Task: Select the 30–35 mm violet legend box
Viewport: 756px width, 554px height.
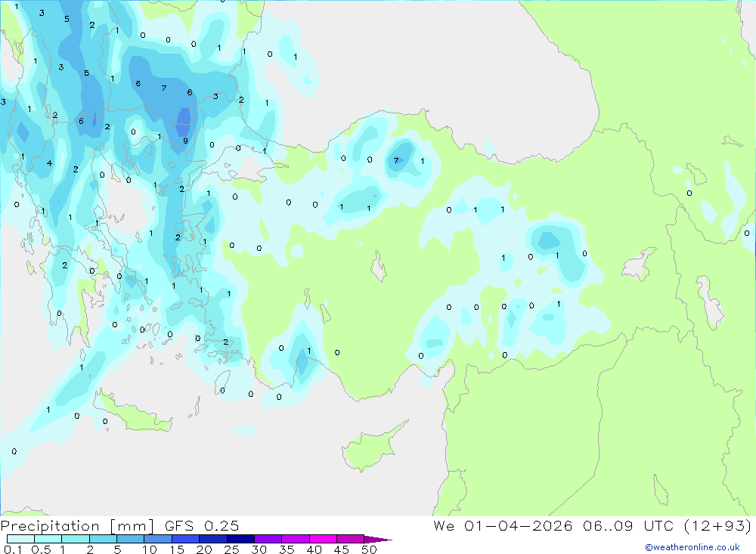Action: [x=268, y=539]
